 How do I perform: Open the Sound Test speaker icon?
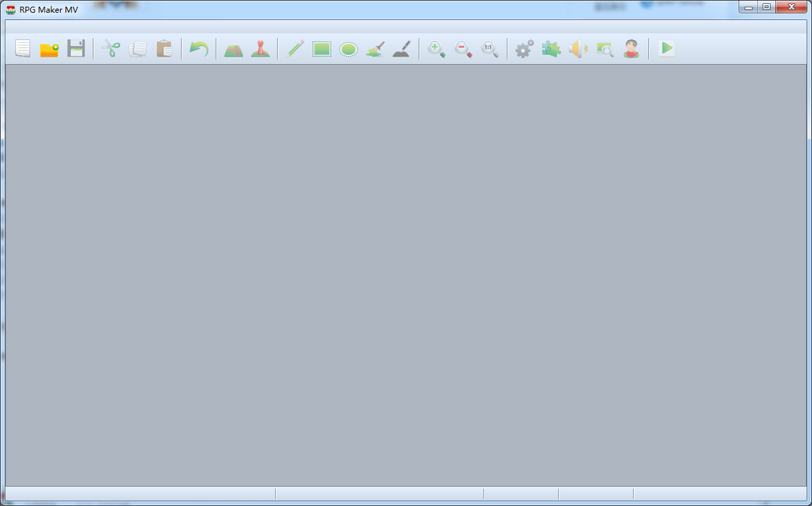point(578,49)
